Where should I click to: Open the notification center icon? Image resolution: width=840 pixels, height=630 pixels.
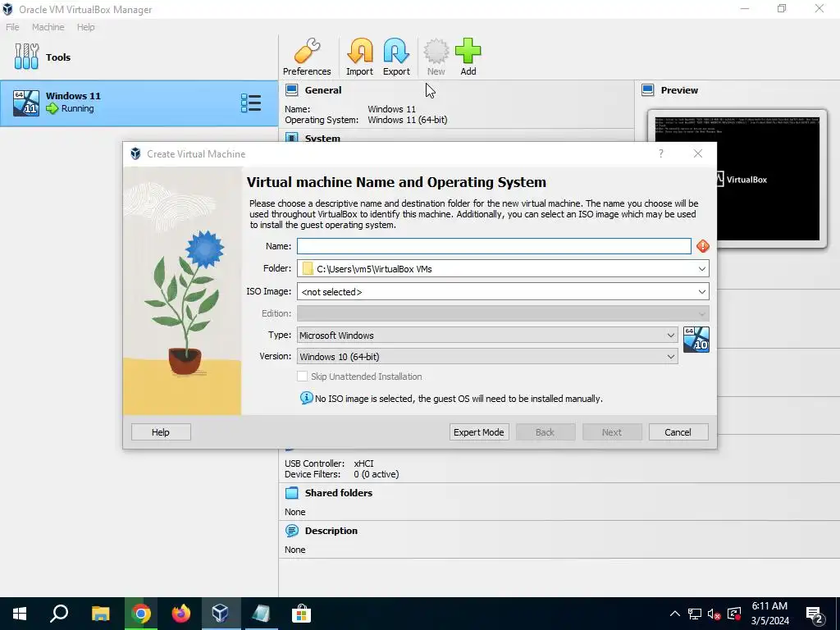tap(815, 614)
